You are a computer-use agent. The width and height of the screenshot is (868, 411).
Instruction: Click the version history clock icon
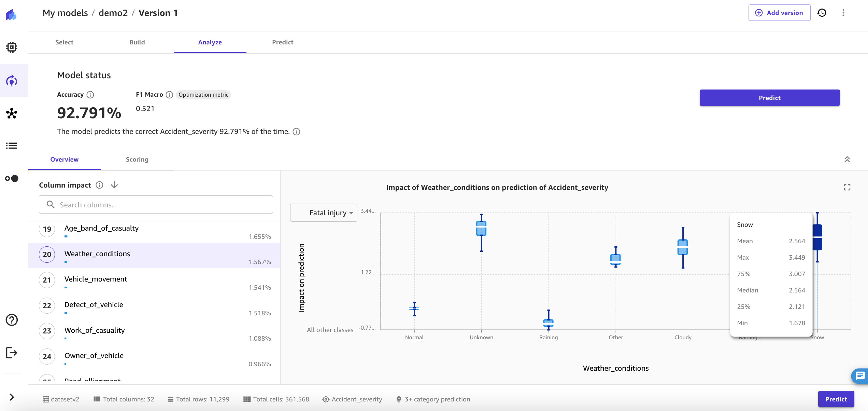(x=821, y=13)
